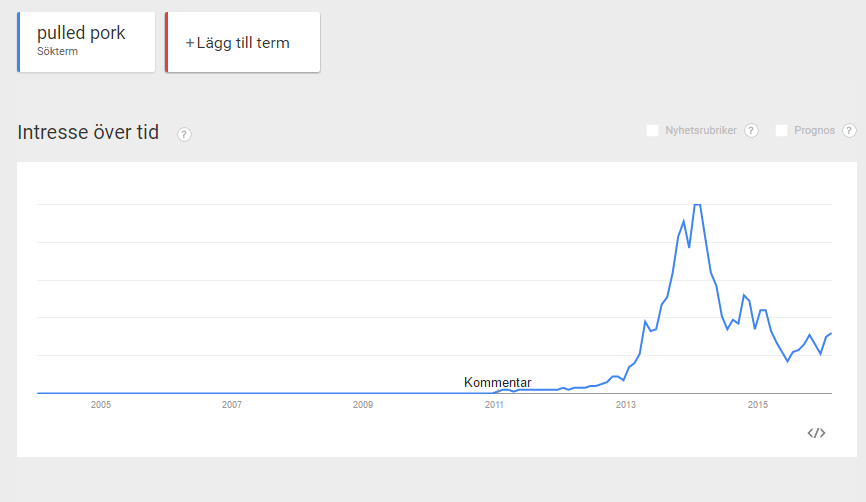This screenshot has height=502, width=866.
Task: Click the 2005 axis label
Action: pos(101,405)
